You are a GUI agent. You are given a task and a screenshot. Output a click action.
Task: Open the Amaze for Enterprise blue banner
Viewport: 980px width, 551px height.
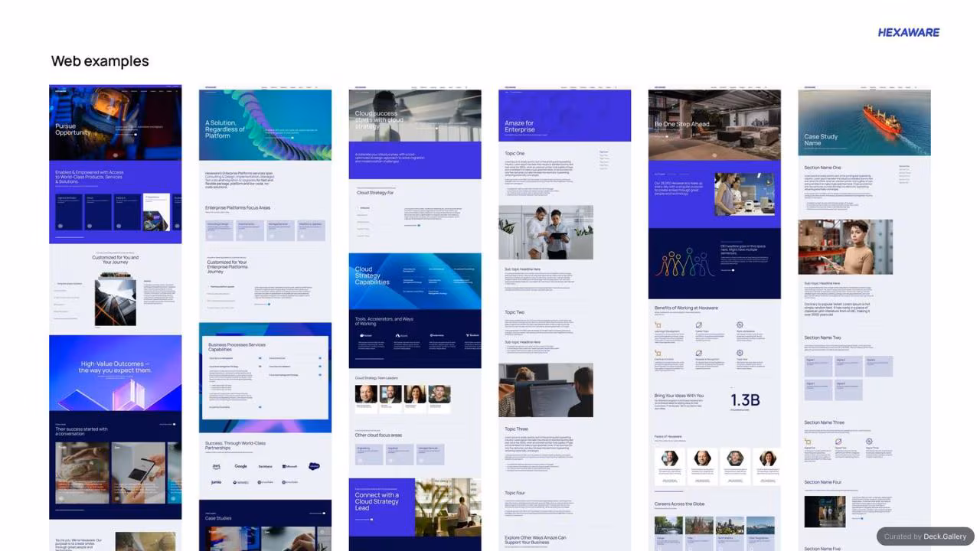coord(564,116)
